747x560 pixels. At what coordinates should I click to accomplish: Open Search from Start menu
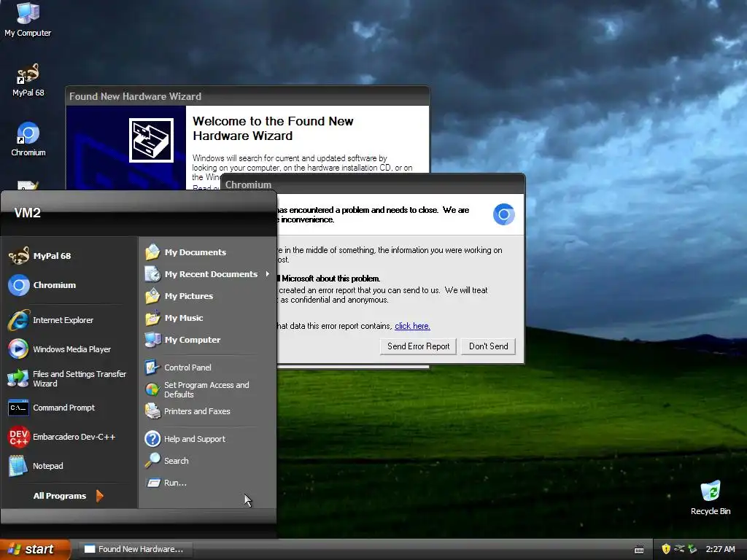tap(206, 461)
